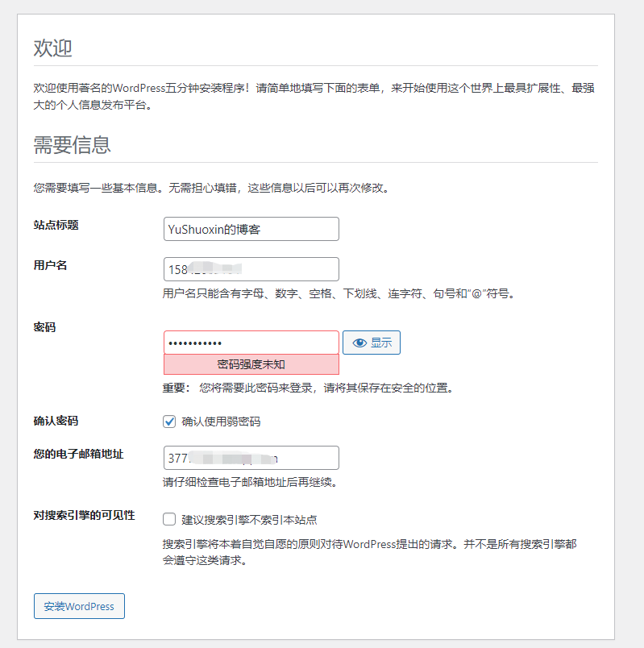This screenshot has height=648, width=644.
Task: Click the username allowed-characters hint text
Action: 338,293
